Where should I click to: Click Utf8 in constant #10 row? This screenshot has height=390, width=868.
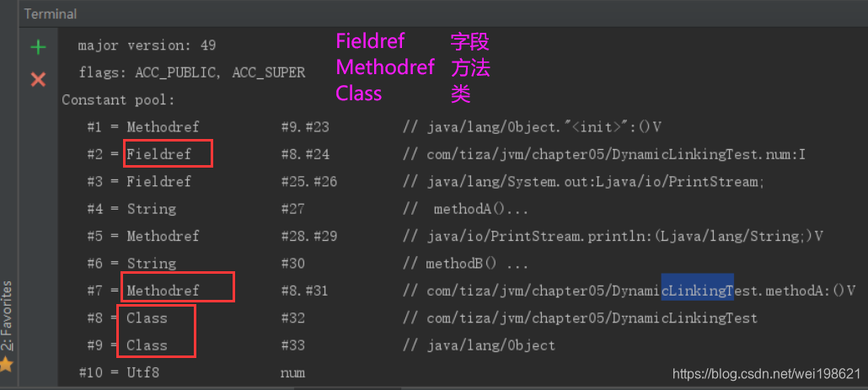(x=142, y=373)
